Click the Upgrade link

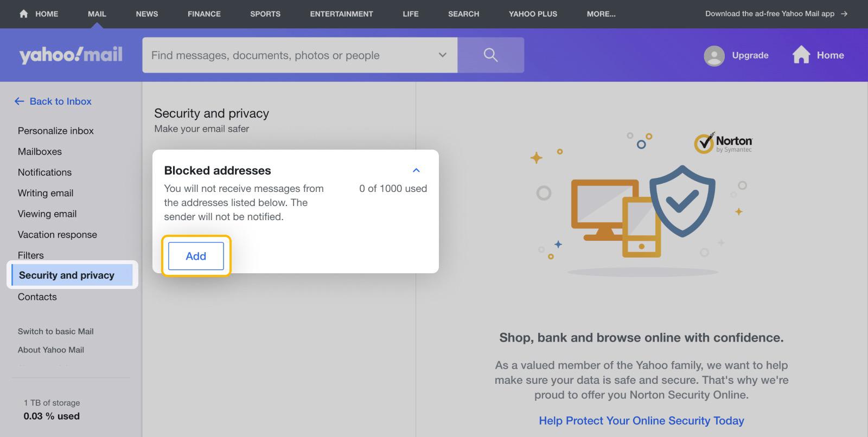(750, 55)
